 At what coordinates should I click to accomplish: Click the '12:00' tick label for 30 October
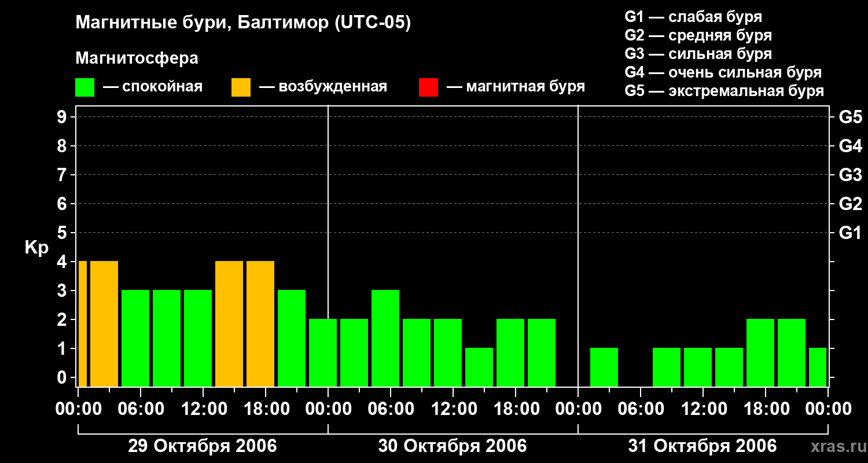453,409
